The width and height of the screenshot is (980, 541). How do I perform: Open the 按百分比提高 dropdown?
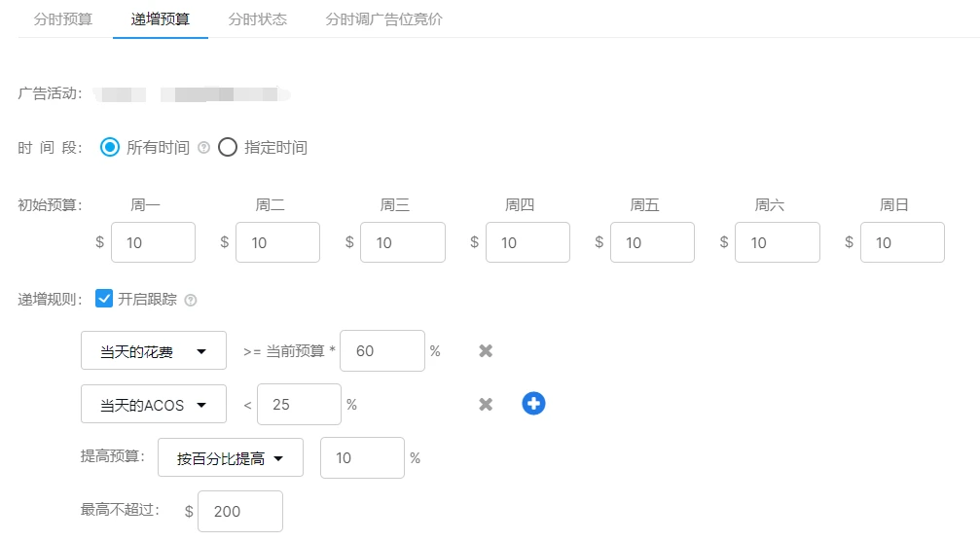230,458
